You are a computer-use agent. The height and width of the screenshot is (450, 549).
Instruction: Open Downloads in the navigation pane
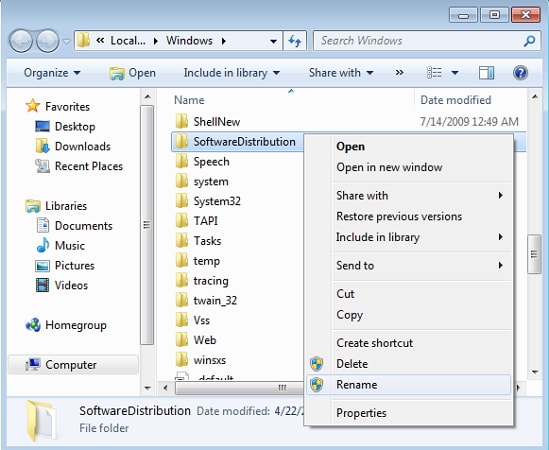click(73, 146)
